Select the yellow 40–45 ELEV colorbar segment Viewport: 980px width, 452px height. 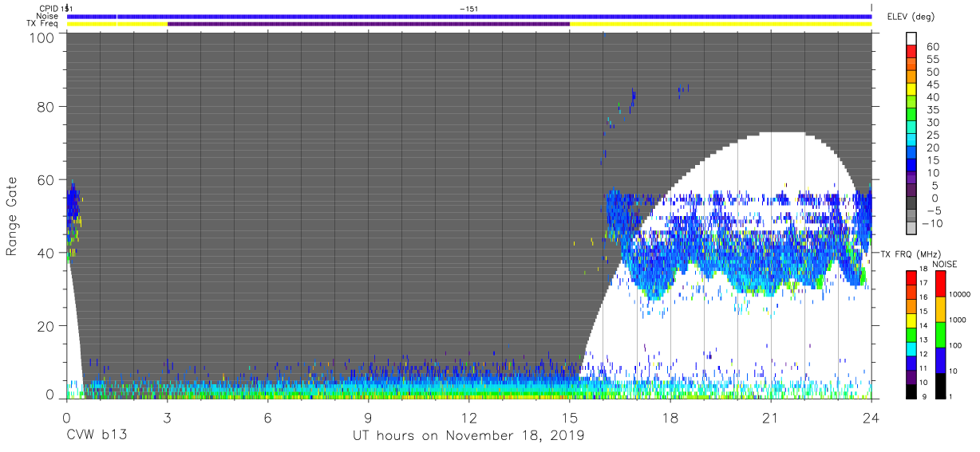(912, 90)
